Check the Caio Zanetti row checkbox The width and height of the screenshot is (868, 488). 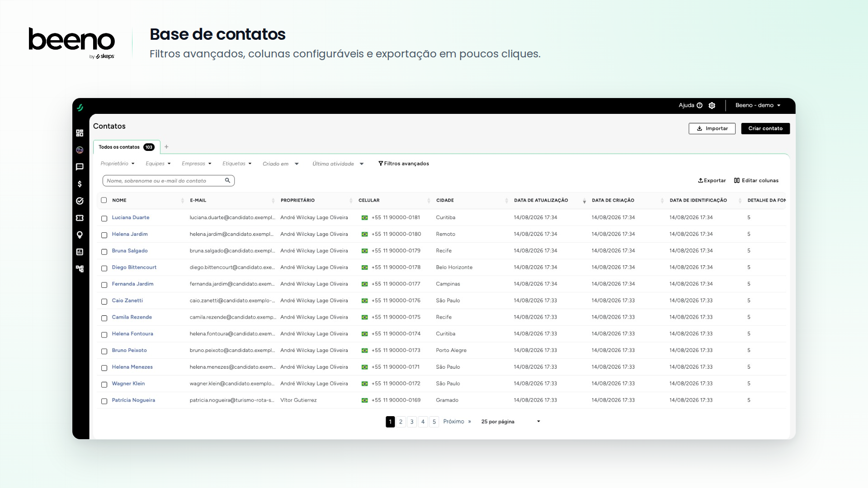click(104, 301)
